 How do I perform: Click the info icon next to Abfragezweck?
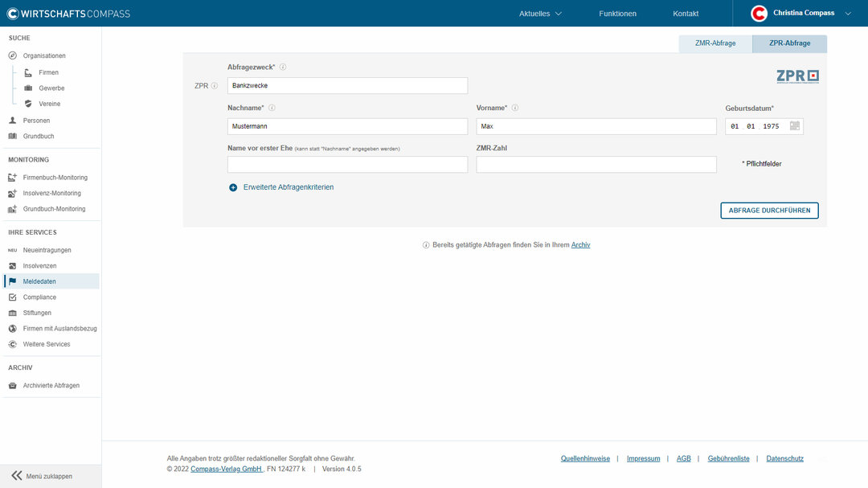[283, 67]
